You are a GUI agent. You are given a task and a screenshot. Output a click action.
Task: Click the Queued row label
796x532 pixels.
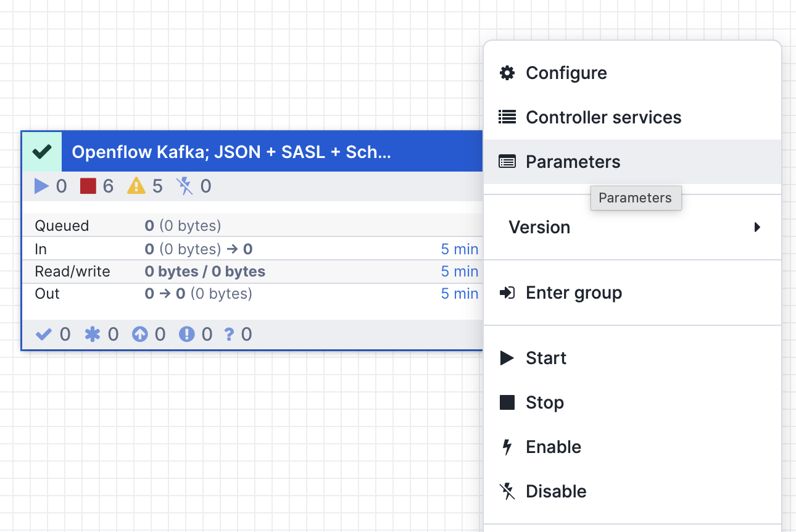pos(62,226)
